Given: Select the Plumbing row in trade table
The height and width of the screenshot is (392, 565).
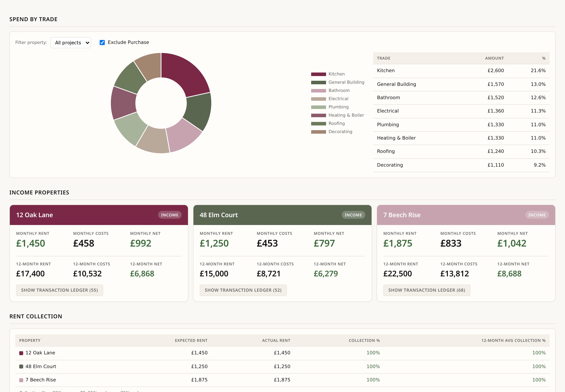Looking at the screenshot, I should (x=461, y=124).
